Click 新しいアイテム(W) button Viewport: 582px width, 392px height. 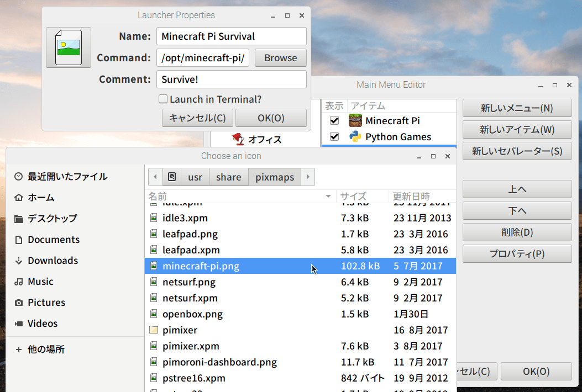tap(517, 129)
